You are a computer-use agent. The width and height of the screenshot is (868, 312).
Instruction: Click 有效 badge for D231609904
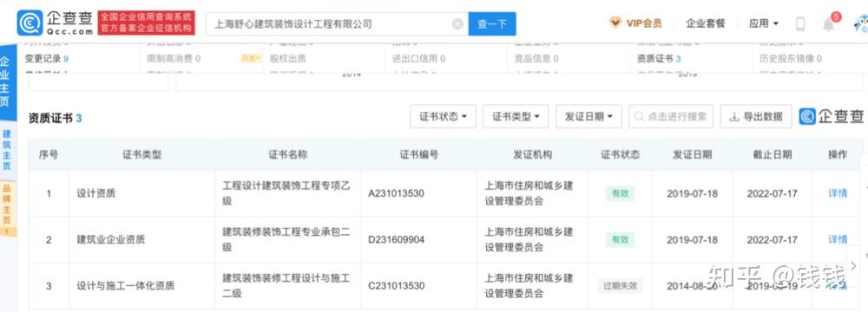620,240
